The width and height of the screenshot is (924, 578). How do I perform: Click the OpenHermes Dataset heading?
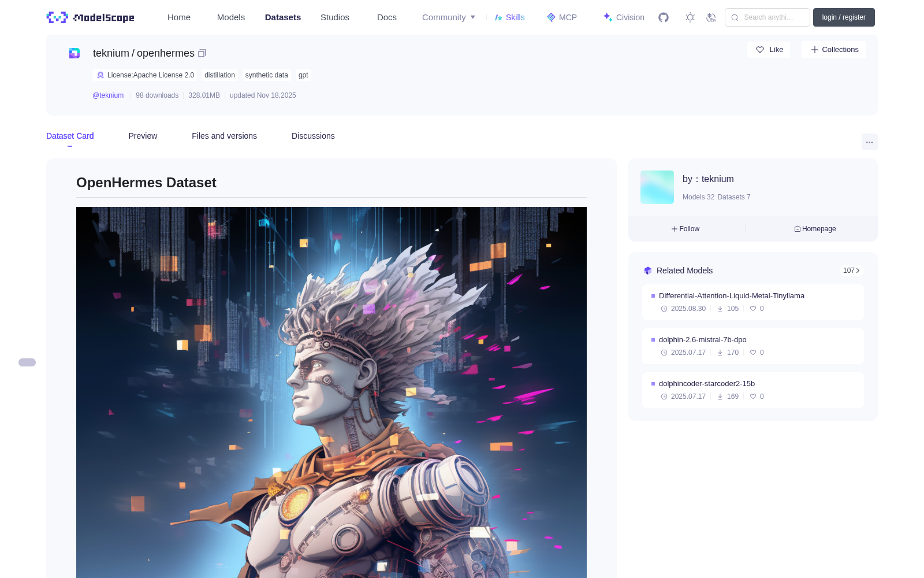pos(146,183)
